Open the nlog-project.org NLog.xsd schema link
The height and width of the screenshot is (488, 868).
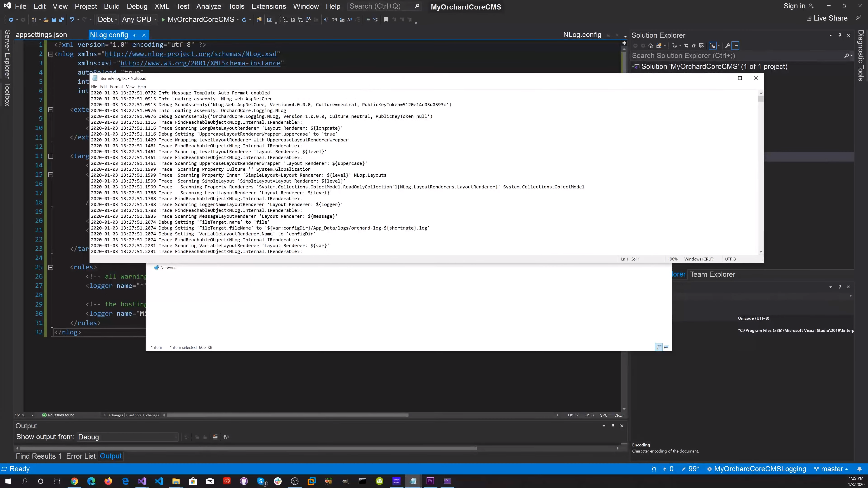191,54
